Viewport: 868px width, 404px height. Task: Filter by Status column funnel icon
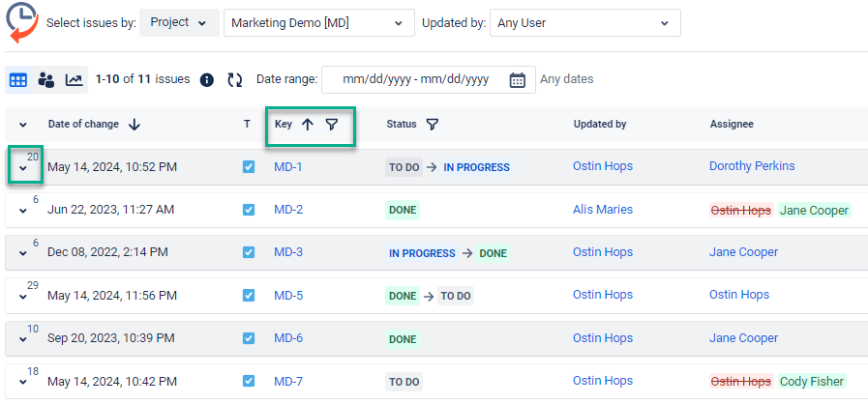click(x=432, y=124)
